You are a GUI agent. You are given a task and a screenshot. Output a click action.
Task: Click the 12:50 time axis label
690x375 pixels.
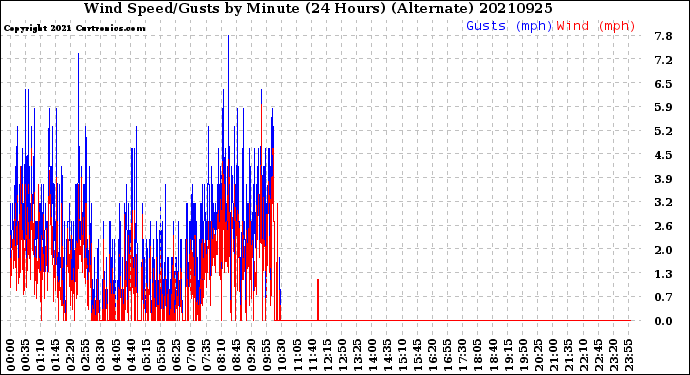click(x=342, y=355)
